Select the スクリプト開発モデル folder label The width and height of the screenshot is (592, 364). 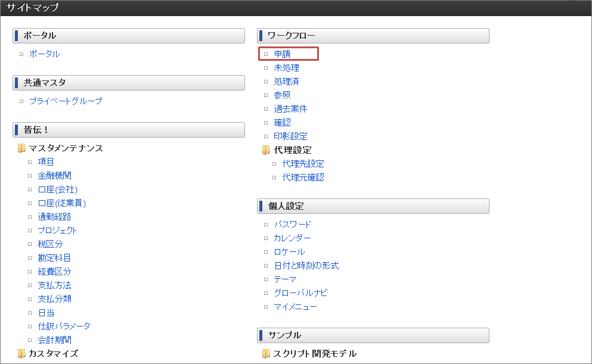(x=315, y=354)
